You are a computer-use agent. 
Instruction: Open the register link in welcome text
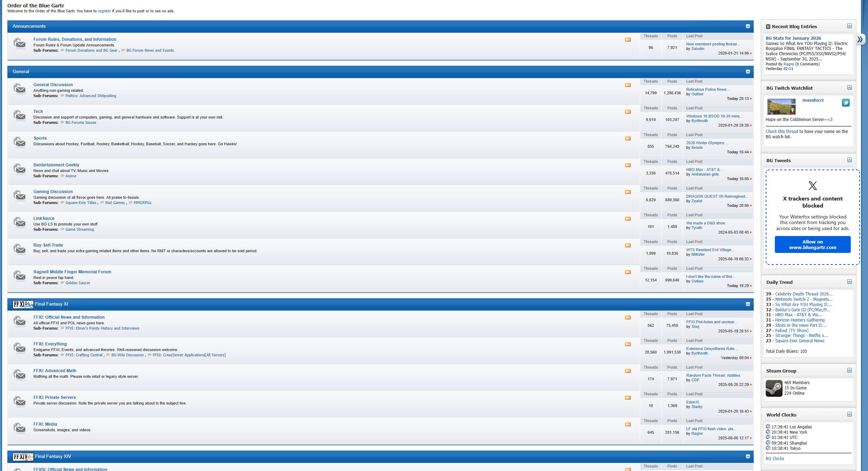tap(104, 11)
